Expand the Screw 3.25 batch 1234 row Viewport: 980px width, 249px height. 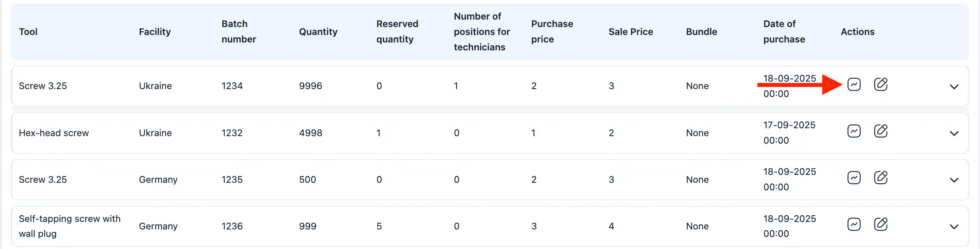(954, 87)
